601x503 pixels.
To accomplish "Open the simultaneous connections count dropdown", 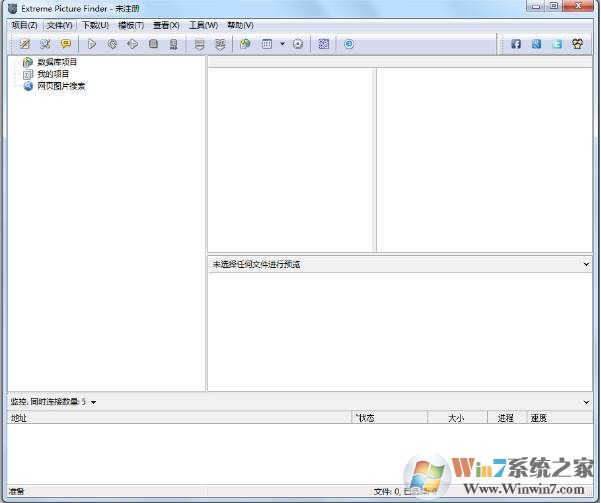I will pos(94,402).
